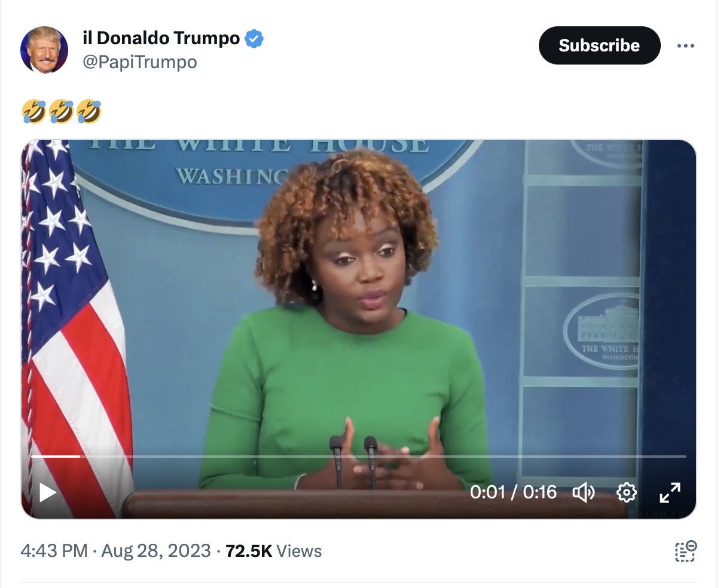Viewport: 720px width, 588px height.
Task: Open the video settings gear
Action: [x=626, y=492]
